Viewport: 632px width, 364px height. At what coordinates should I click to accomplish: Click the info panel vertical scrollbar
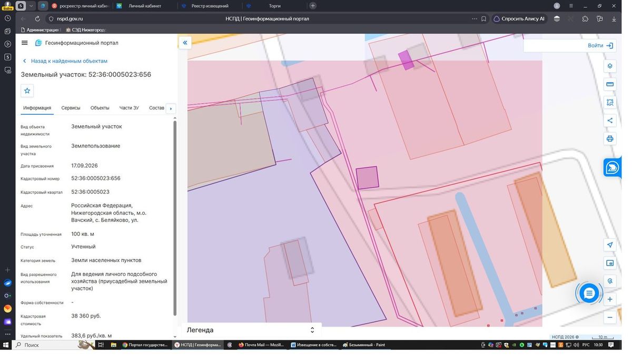tap(175, 219)
